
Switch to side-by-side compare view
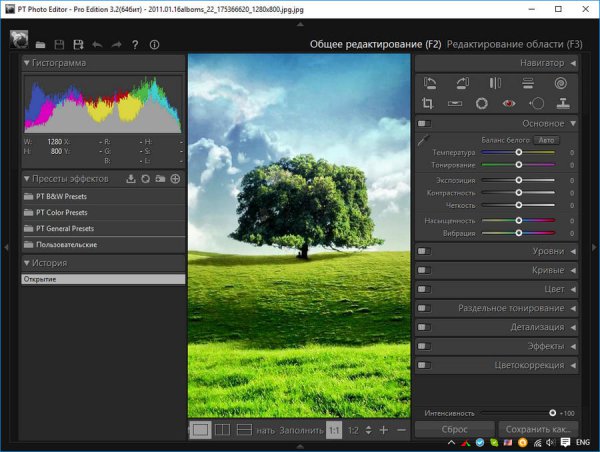click(222, 430)
